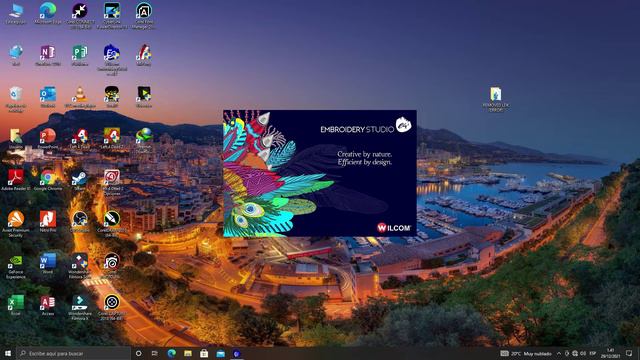The height and width of the screenshot is (360, 640).
Task: Open Cortana from the taskbar
Action: pyautogui.click(x=138, y=353)
